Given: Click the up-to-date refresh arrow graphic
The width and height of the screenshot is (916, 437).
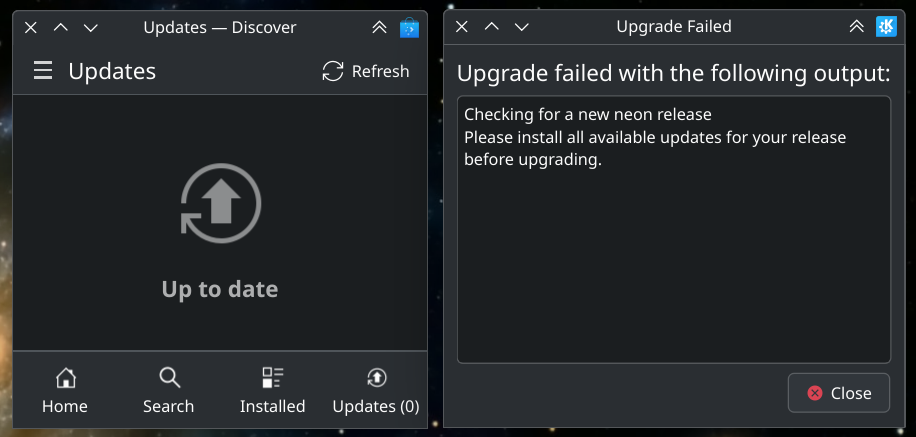Looking at the screenshot, I should coord(220,203).
